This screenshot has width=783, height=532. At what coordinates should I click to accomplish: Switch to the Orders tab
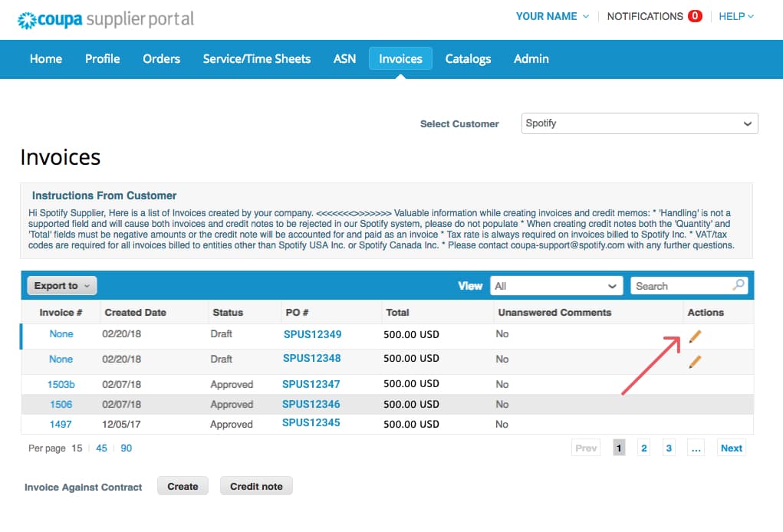(161, 59)
